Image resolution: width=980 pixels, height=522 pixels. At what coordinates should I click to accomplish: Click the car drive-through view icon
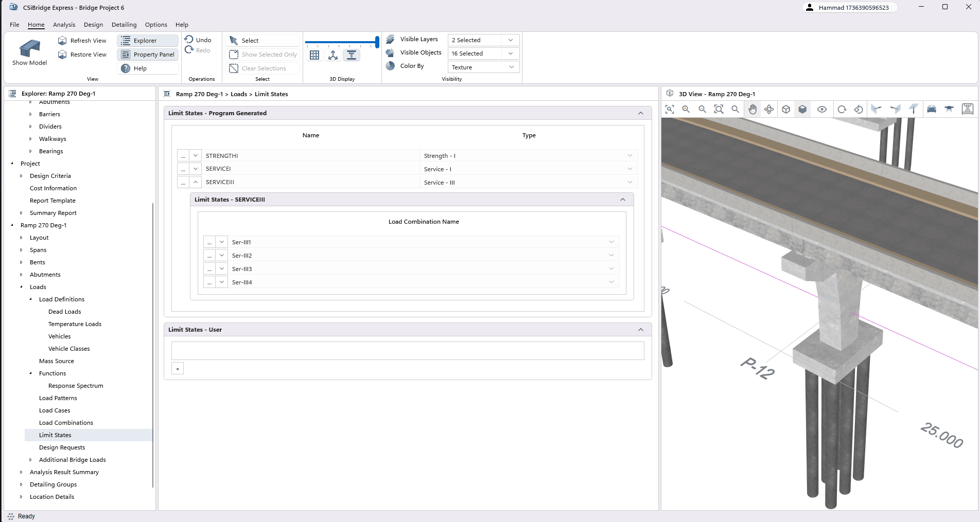click(931, 109)
